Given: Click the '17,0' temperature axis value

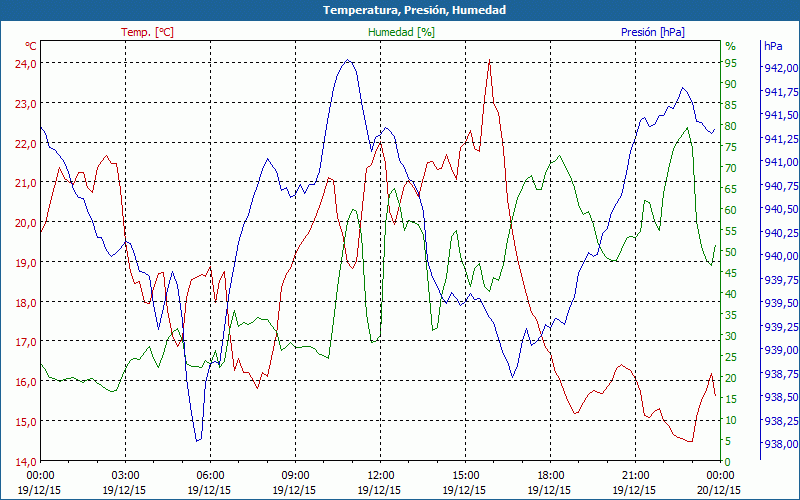Looking at the screenshot, I should [x=26, y=342].
